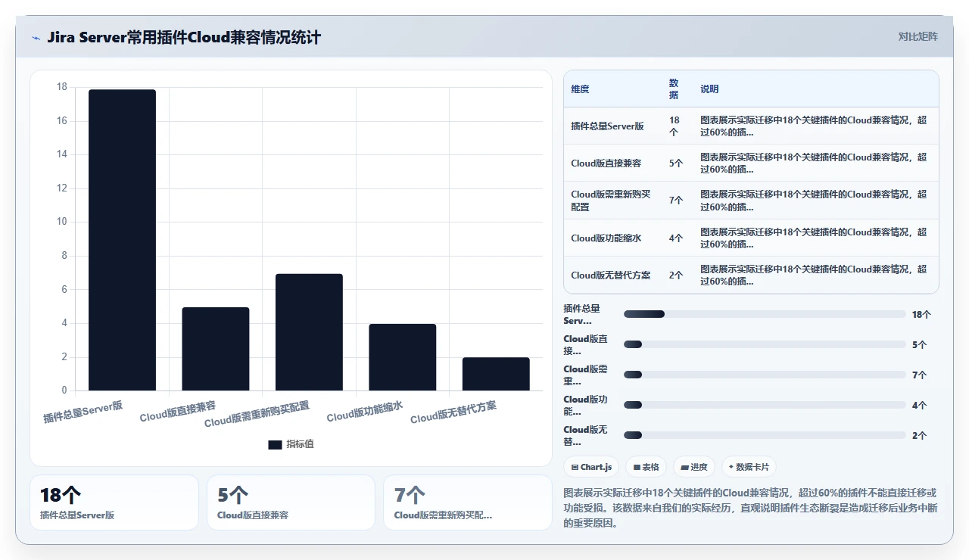The image size is (969, 560).
Task: Click the y-axis label 10
Action: tap(62, 222)
